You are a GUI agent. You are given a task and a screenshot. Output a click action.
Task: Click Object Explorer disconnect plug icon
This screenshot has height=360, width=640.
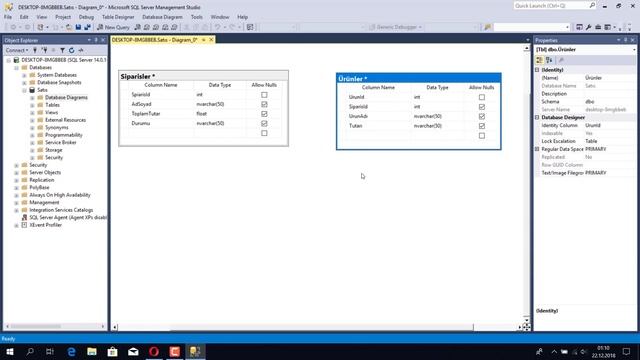44,50
